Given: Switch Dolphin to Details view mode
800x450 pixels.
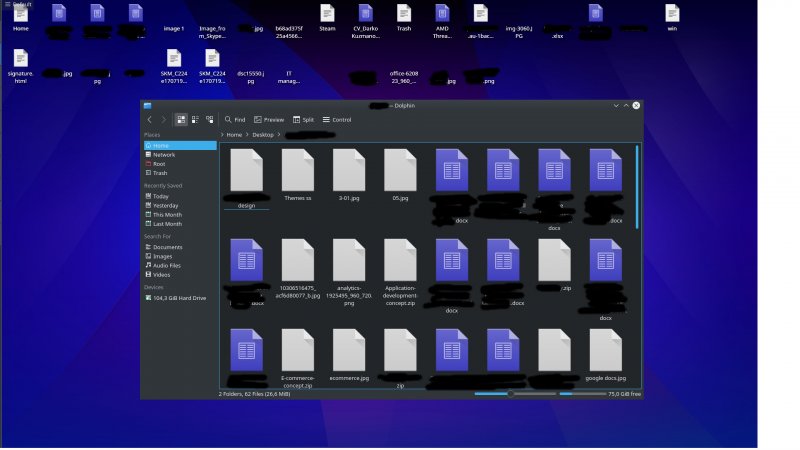Looking at the screenshot, I should click(210, 120).
